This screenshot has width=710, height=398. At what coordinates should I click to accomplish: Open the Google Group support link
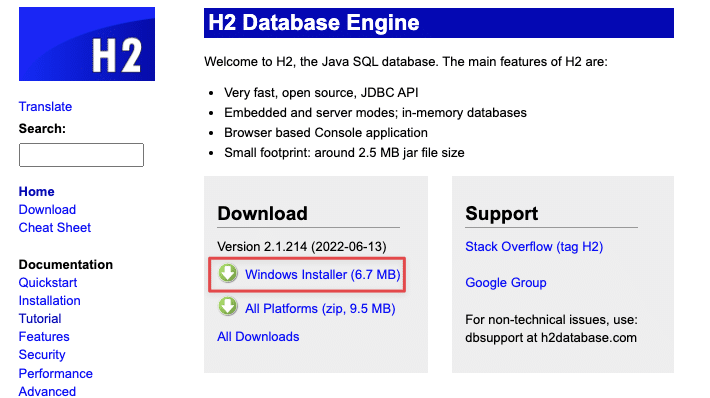coord(506,283)
